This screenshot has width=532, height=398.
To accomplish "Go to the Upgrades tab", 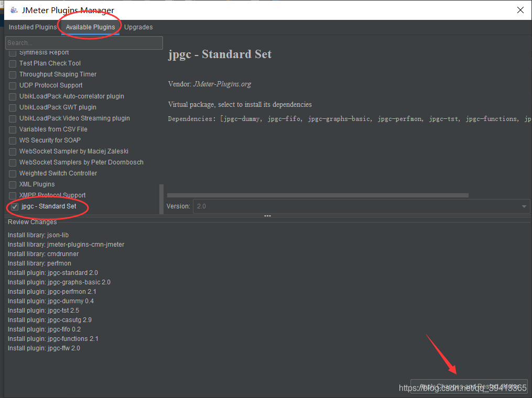I will pos(138,27).
